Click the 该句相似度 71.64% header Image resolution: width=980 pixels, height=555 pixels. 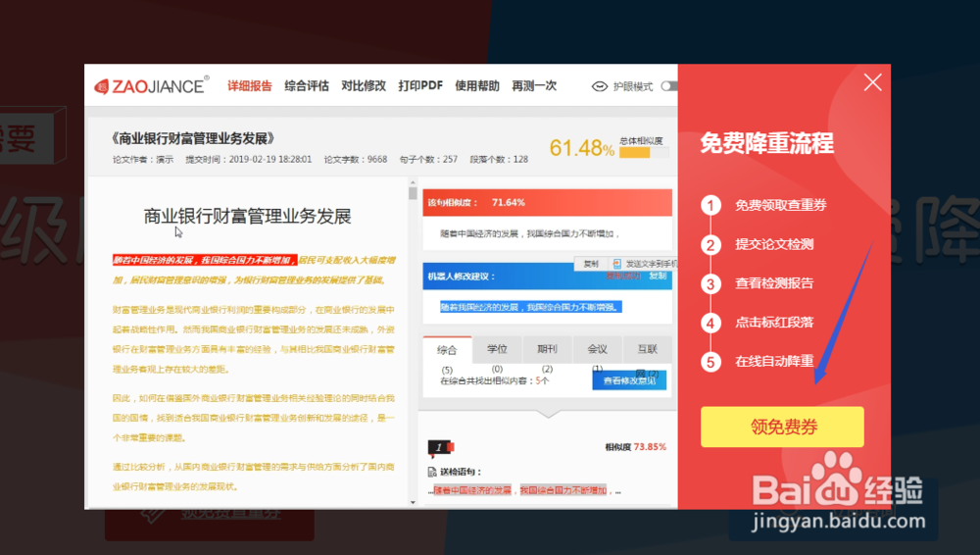pos(547,203)
